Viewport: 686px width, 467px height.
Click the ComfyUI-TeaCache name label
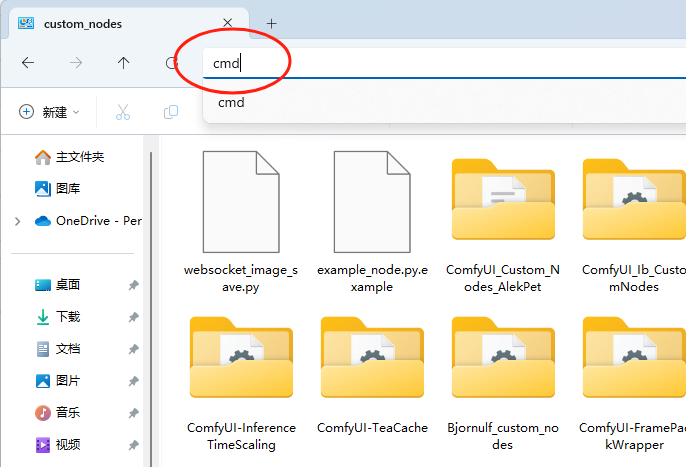(372, 428)
